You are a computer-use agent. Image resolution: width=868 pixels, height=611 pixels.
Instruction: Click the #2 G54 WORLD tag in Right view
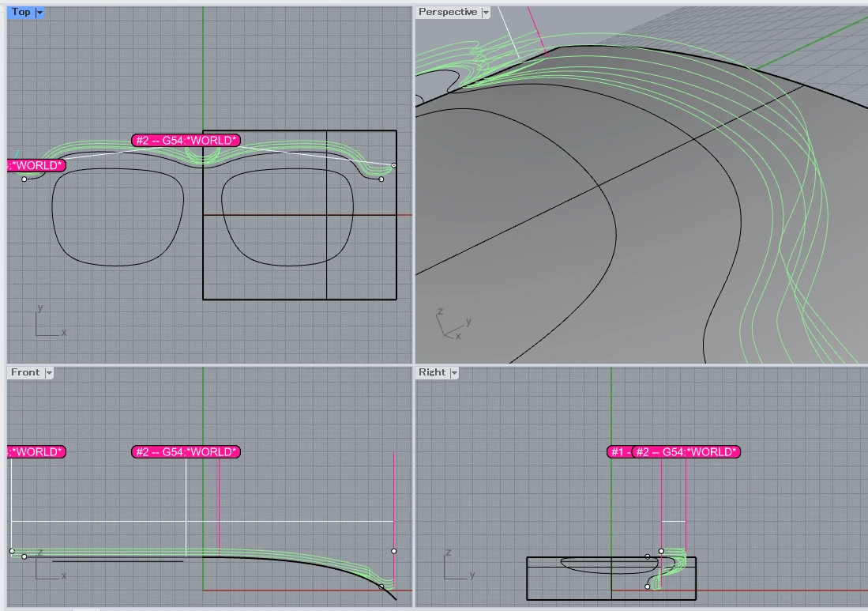(686, 452)
